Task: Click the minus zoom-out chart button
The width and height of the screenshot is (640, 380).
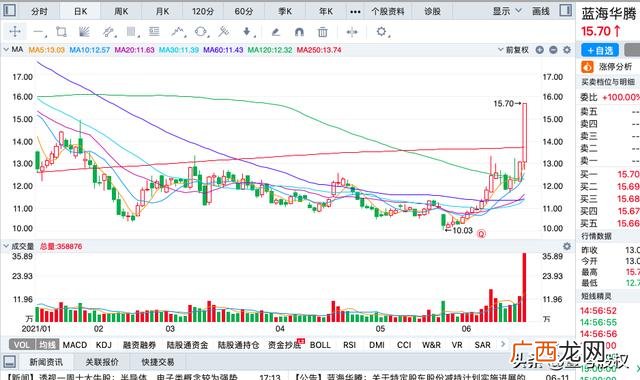Action: tap(553, 50)
